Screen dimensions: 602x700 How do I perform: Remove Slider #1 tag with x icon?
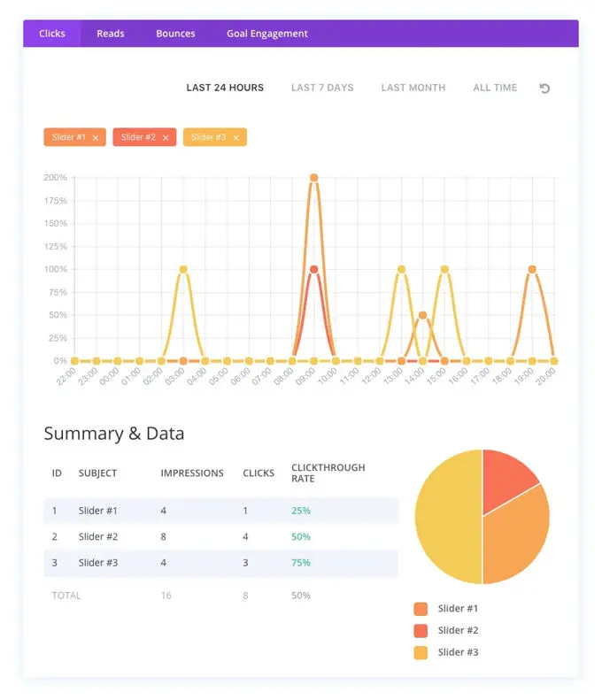96,138
